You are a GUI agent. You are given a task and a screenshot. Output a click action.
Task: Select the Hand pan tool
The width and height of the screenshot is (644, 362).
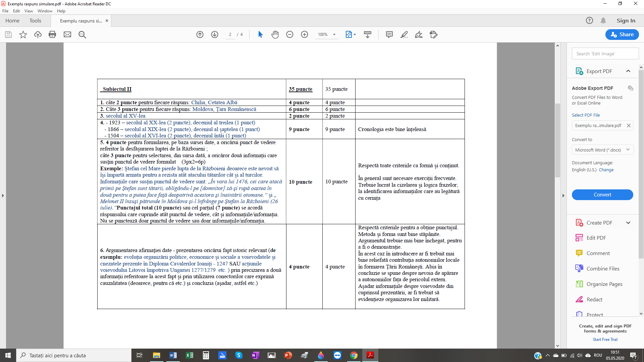click(275, 35)
